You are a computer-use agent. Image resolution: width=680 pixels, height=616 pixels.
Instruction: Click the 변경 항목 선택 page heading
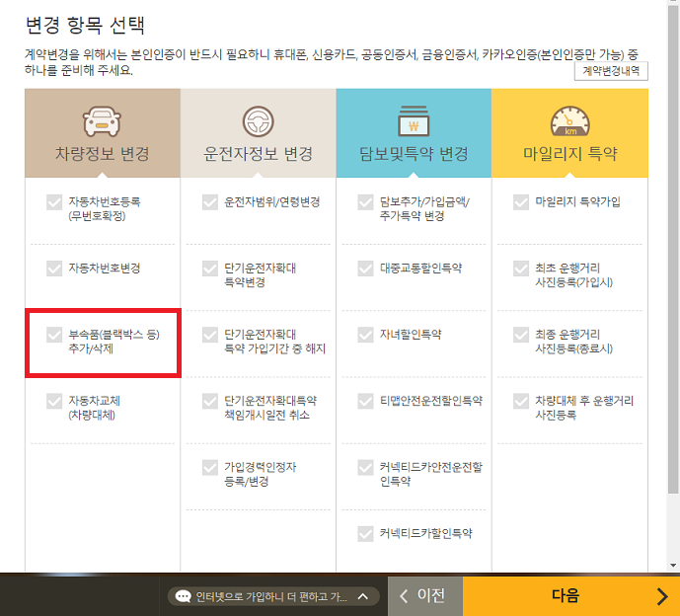pyautogui.click(x=85, y=25)
